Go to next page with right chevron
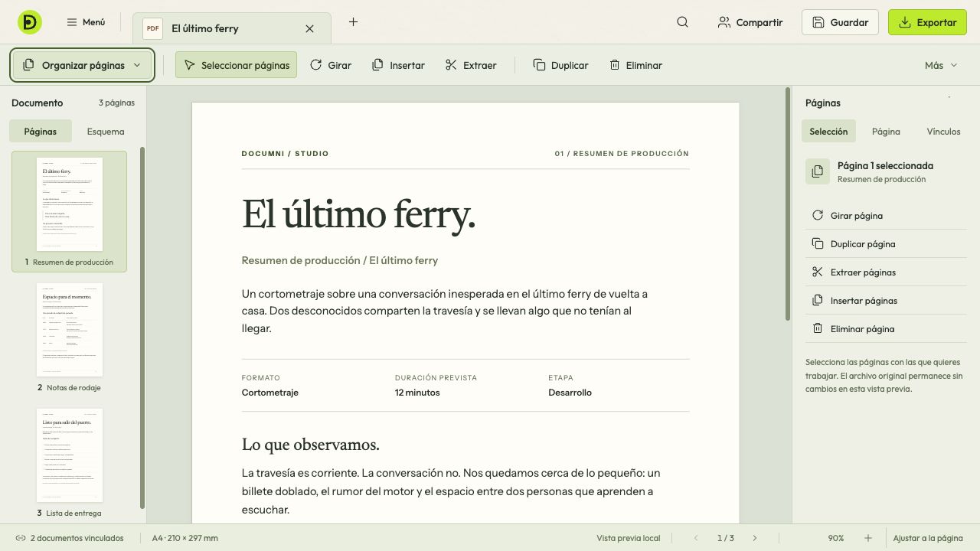The width and height of the screenshot is (980, 551). tap(755, 538)
